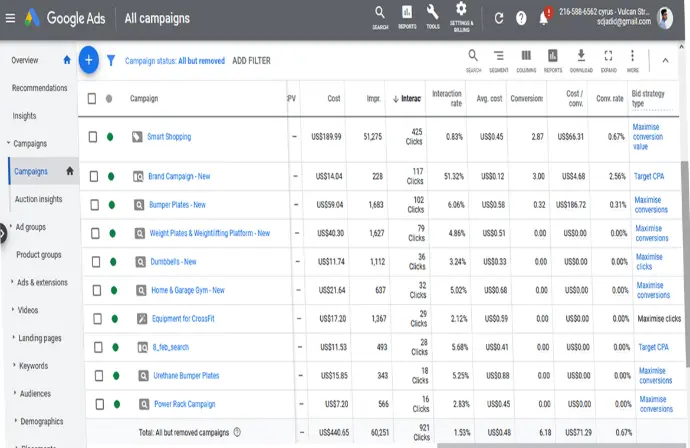Click the Refresh icon

click(x=499, y=18)
